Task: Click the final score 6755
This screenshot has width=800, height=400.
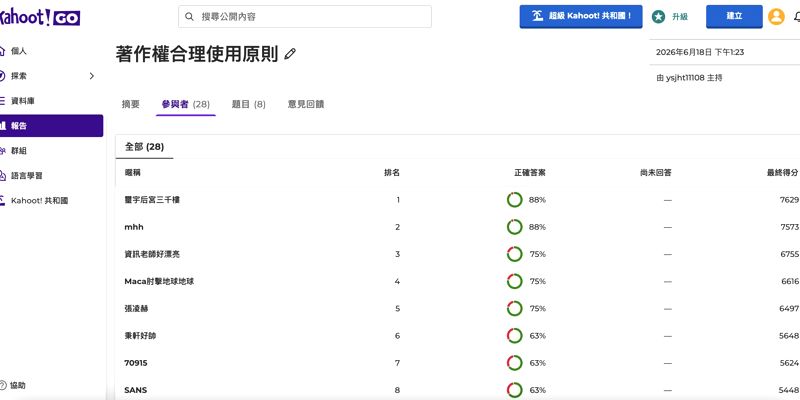Action: coord(790,254)
